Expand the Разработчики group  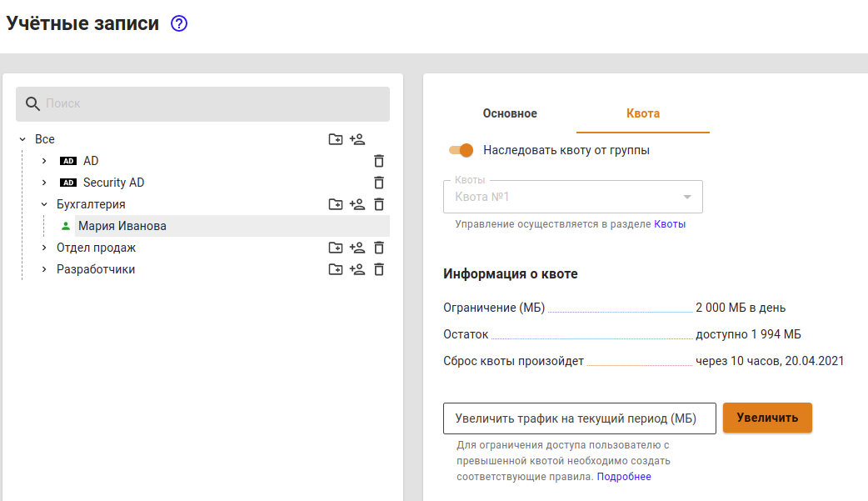point(44,269)
